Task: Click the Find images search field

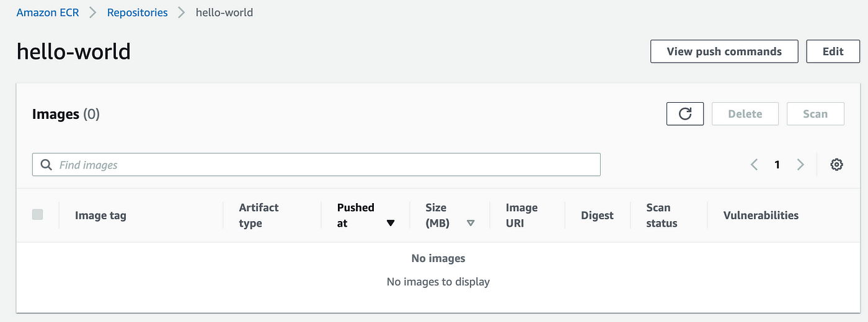Action: click(x=316, y=165)
